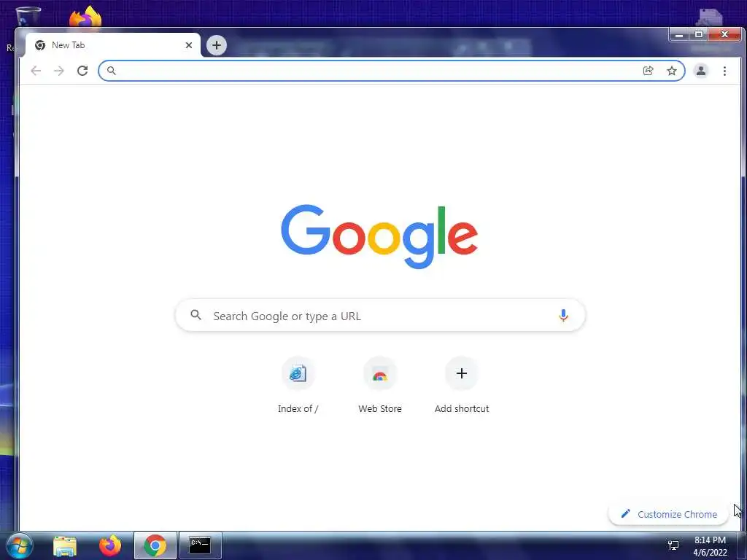This screenshot has height=560, width=747.
Task: Open the Index of / shortcut
Action: [x=298, y=386]
